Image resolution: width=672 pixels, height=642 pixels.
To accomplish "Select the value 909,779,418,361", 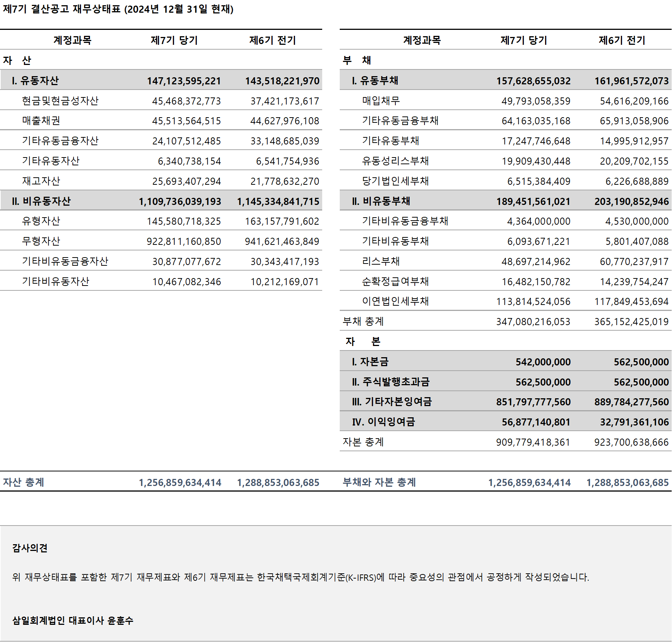I will coord(533,442).
